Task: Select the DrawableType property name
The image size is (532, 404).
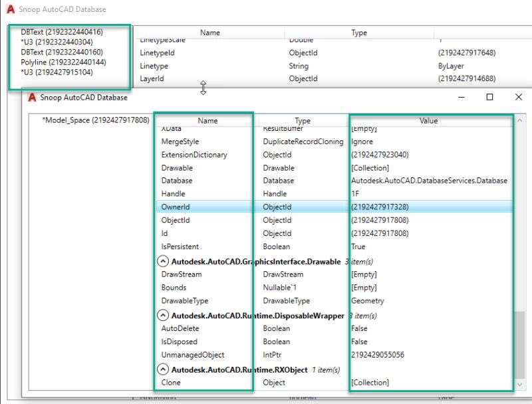Action: [185, 300]
